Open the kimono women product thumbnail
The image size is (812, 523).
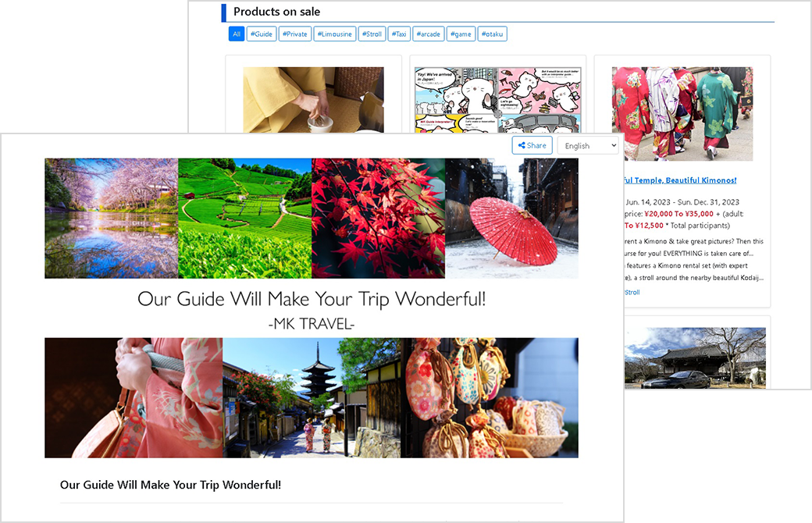682,113
